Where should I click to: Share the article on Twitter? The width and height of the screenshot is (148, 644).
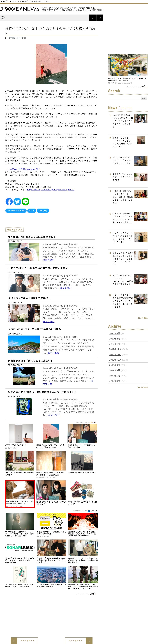click(x=17, y=201)
